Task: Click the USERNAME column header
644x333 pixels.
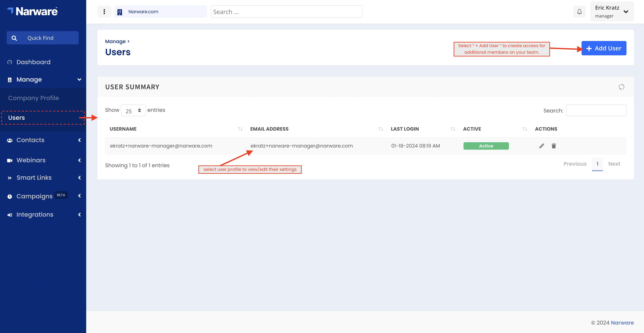Action: (123, 129)
